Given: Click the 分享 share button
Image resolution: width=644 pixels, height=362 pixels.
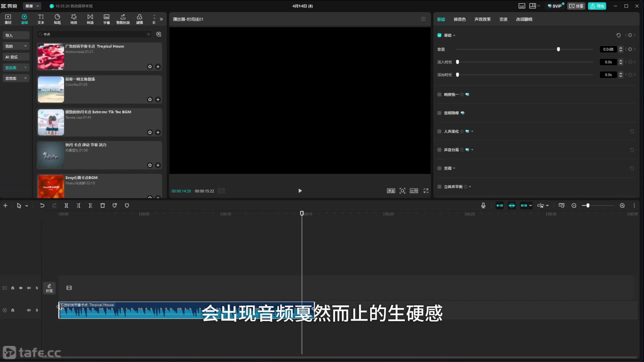Looking at the screenshot, I should click(576, 6).
